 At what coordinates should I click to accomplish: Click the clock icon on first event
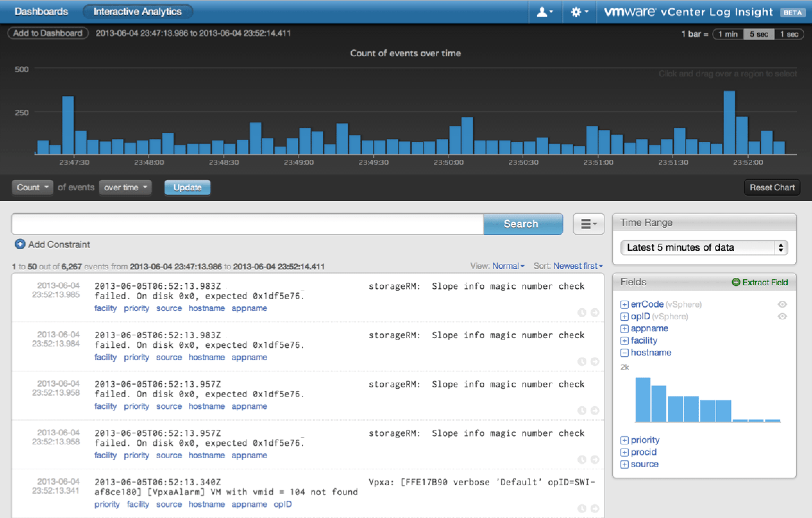click(x=582, y=312)
